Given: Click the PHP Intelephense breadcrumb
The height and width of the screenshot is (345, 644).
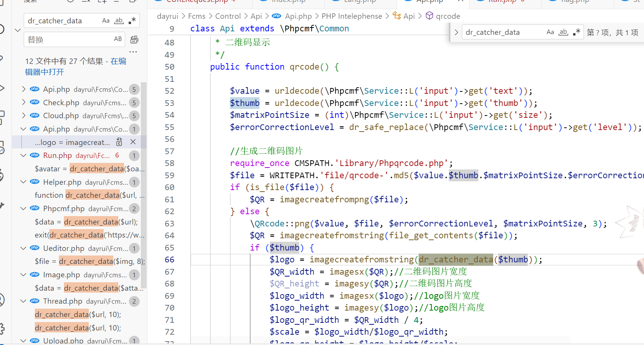Looking at the screenshot, I should [352, 16].
